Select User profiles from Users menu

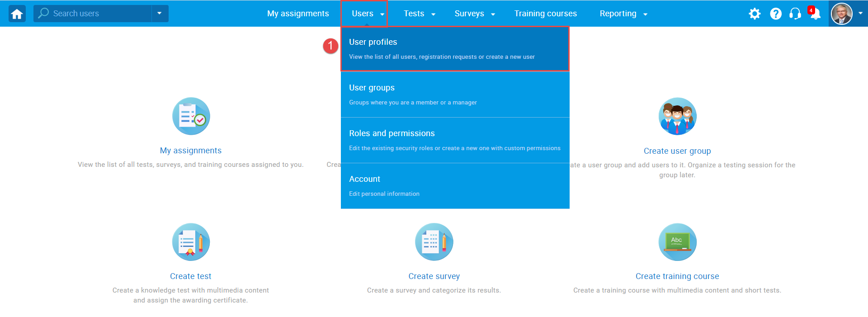pyautogui.click(x=454, y=49)
